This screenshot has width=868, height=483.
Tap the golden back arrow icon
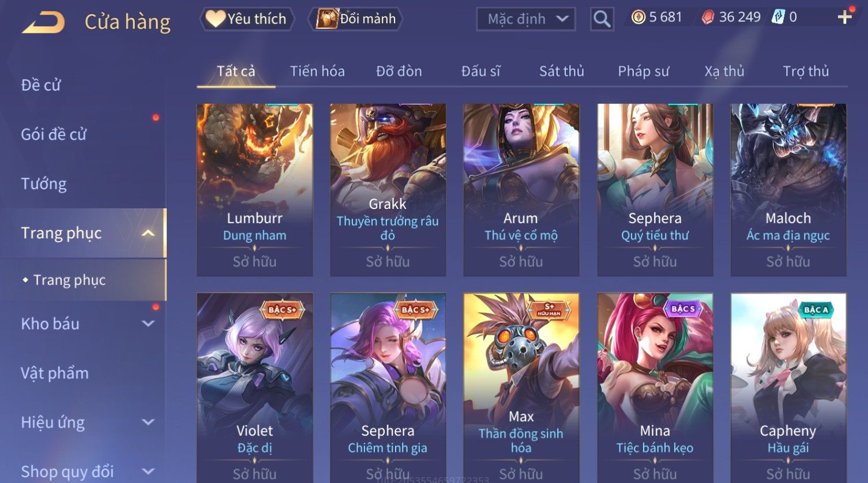[43, 23]
